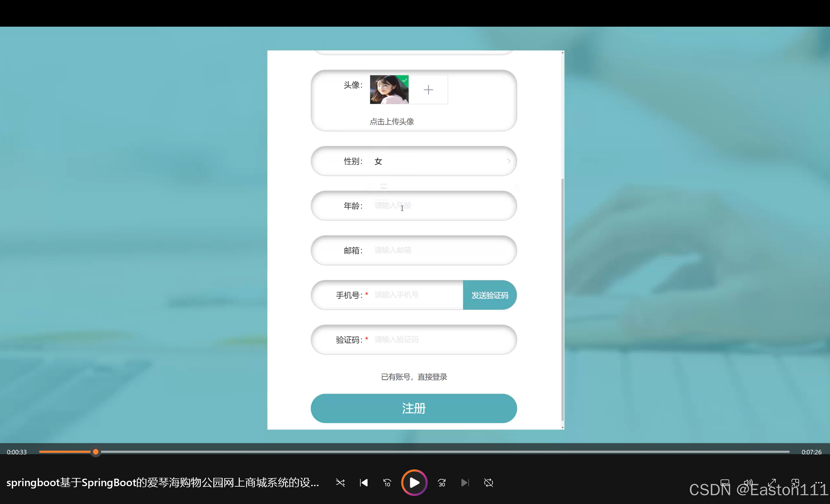This screenshot has height=504, width=830.
Task: Open subtitles and captions menu
Action: click(725, 483)
